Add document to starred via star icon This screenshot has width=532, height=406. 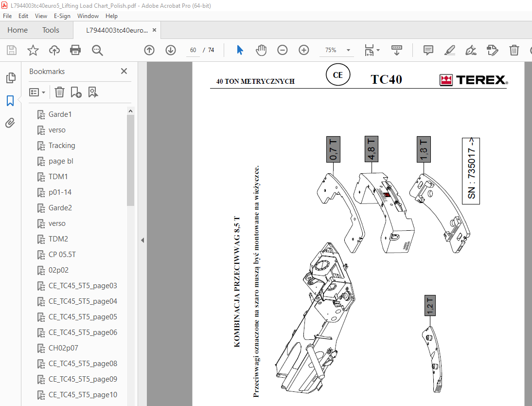point(33,50)
